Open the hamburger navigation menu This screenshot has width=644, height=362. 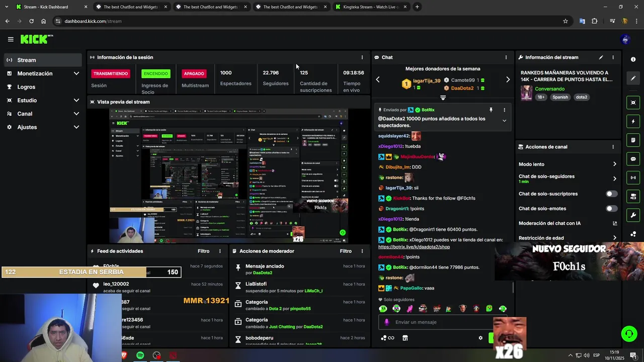click(11, 39)
